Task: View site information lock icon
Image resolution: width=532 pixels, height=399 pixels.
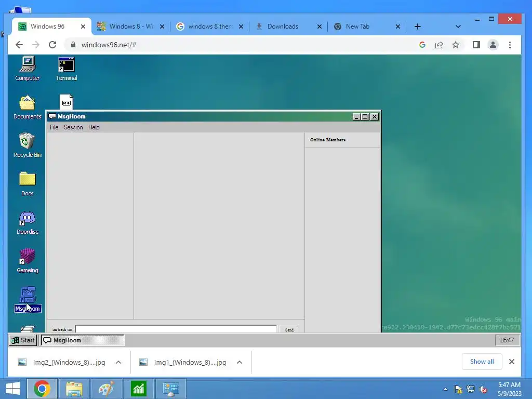Action: [73, 45]
